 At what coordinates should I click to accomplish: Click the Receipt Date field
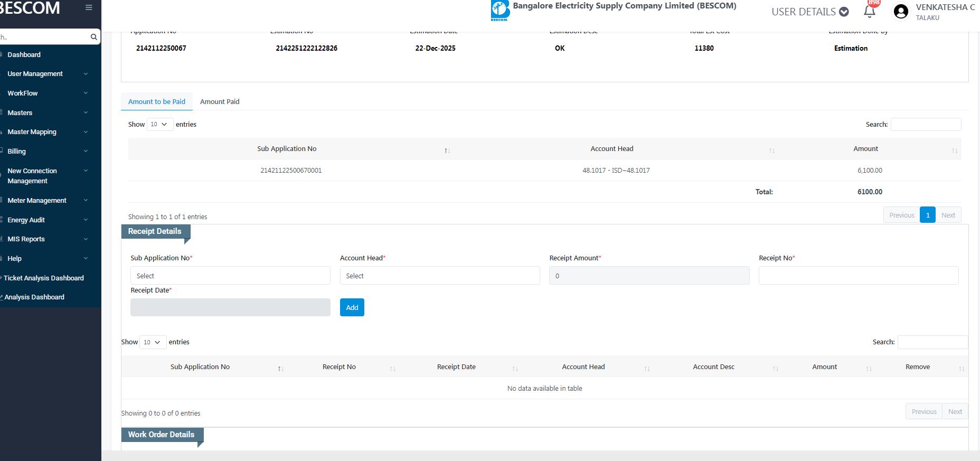tap(230, 307)
